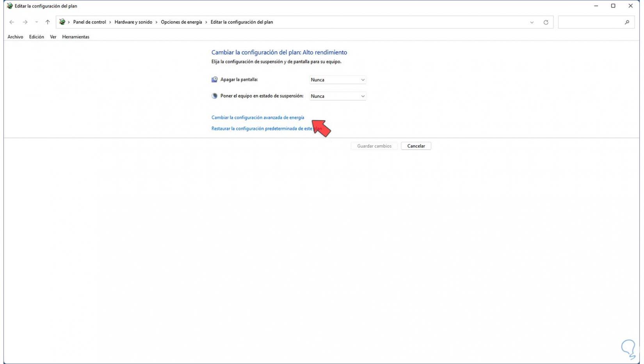
Task: Select Editar la configuración del plan breadcrumb
Action: click(242, 22)
